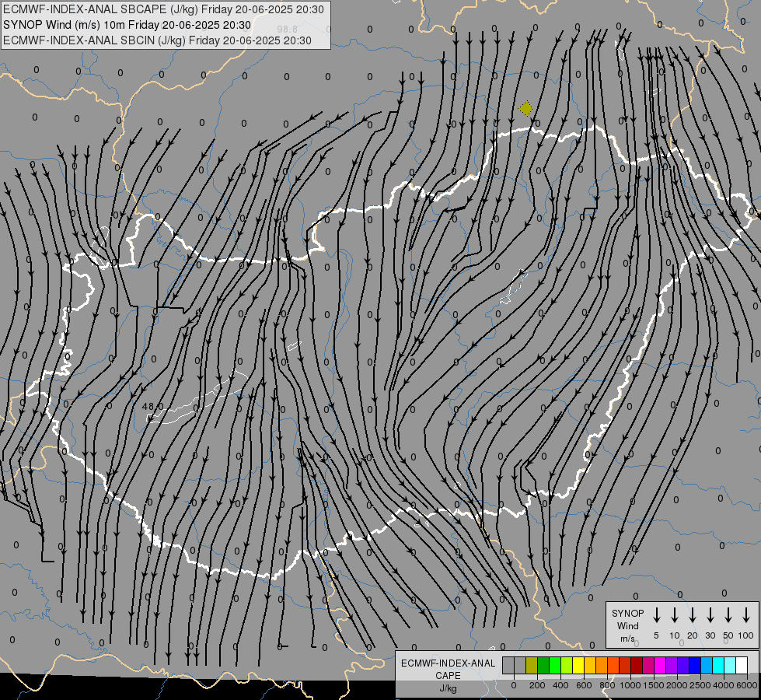Image resolution: width=761 pixels, height=700 pixels.
Task: Click the '48.0' value on the map
Action: (x=153, y=406)
